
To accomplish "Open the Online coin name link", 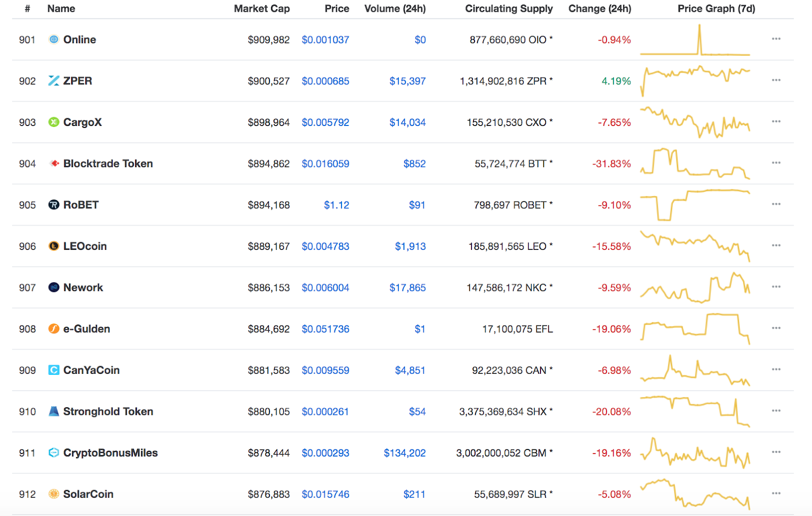I will (x=80, y=40).
